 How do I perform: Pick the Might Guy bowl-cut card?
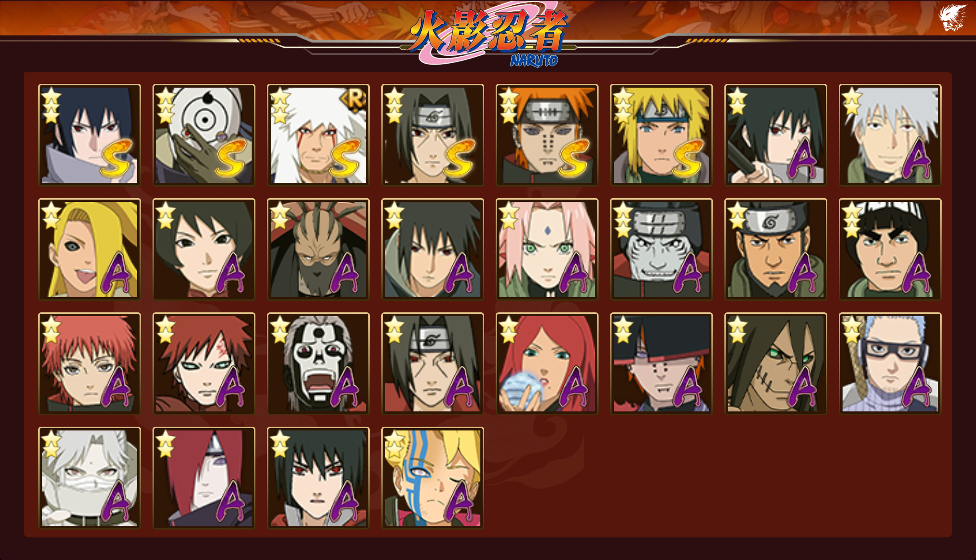click(890, 249)
